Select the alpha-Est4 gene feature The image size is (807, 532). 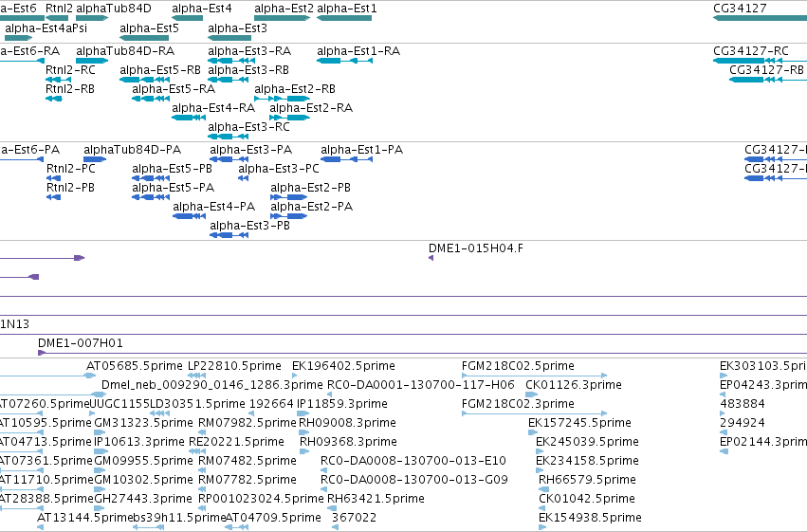pyautogui.click(x=188, y=18)
